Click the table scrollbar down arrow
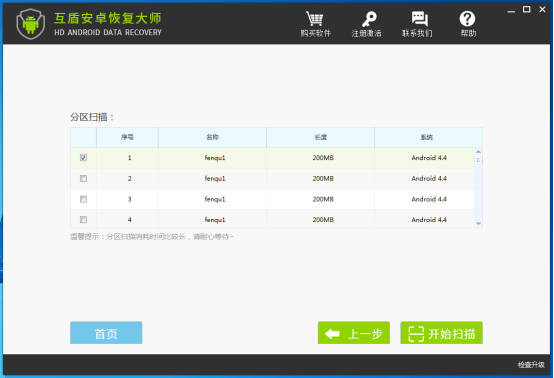Image resolution: width=554 pixels, height=378 pixels. point(478,223)
